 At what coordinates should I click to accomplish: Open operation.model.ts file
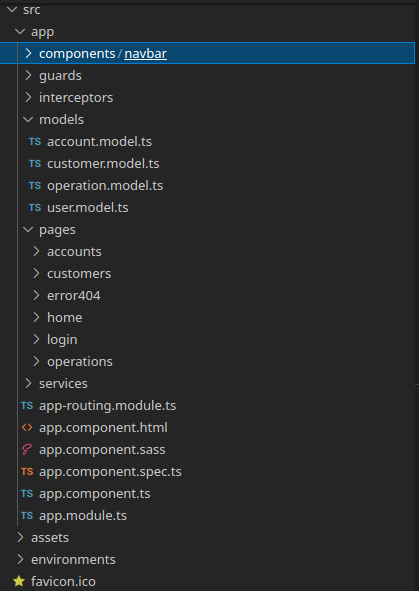coord(105,186)
